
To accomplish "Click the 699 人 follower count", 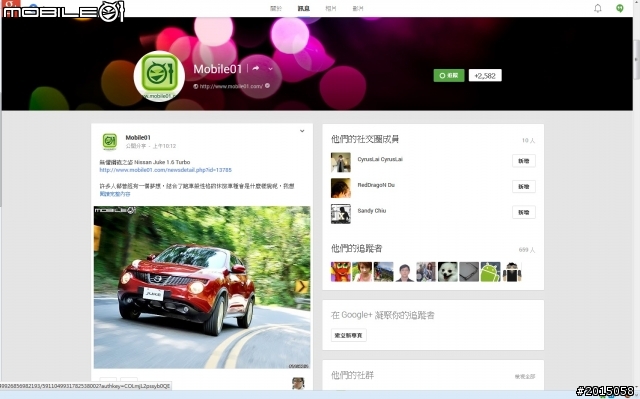I will tap(527, 250).
